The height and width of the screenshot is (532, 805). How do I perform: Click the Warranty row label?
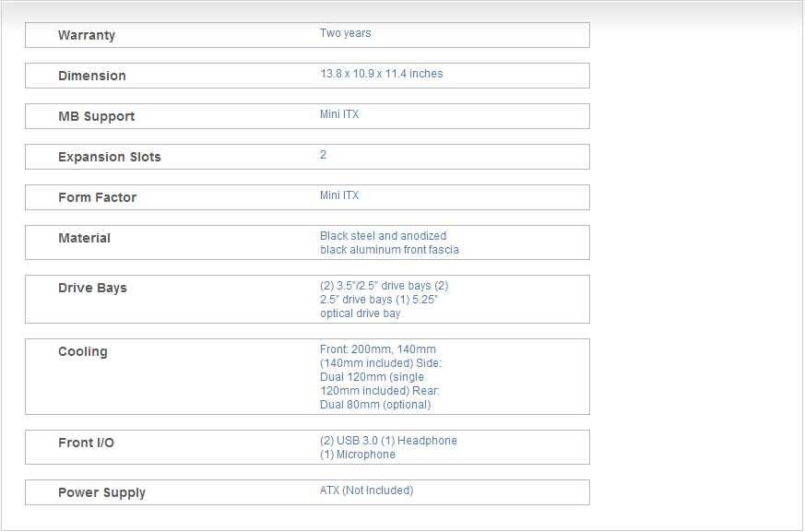click(87, 35)
